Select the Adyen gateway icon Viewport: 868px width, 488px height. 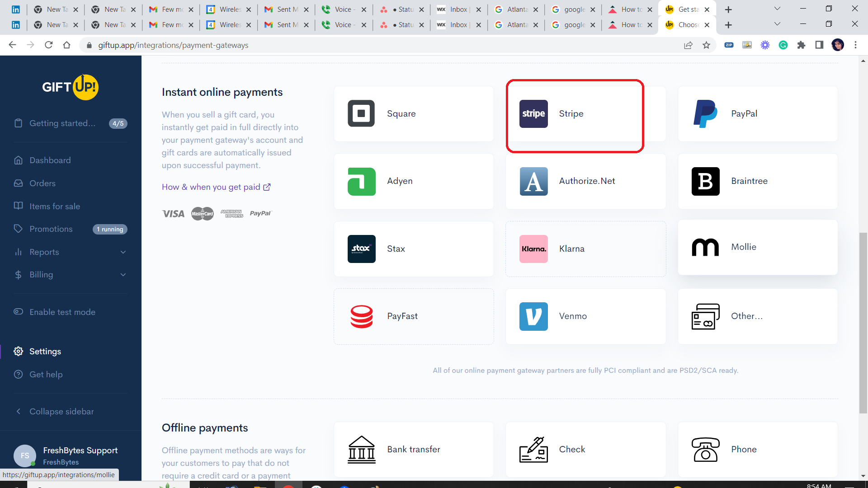coord(361,181)
